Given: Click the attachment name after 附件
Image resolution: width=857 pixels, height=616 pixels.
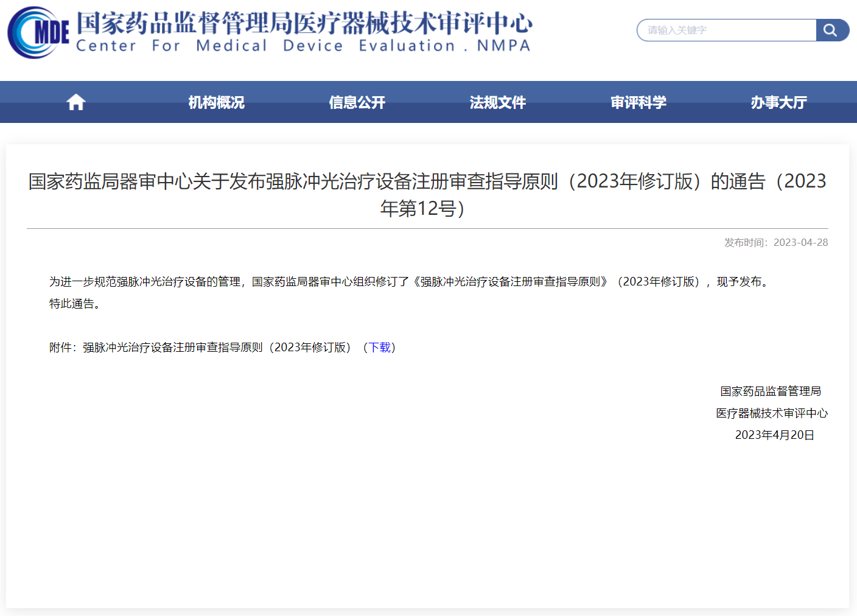Looking at the screenshot, I should [x=217, y=348].
